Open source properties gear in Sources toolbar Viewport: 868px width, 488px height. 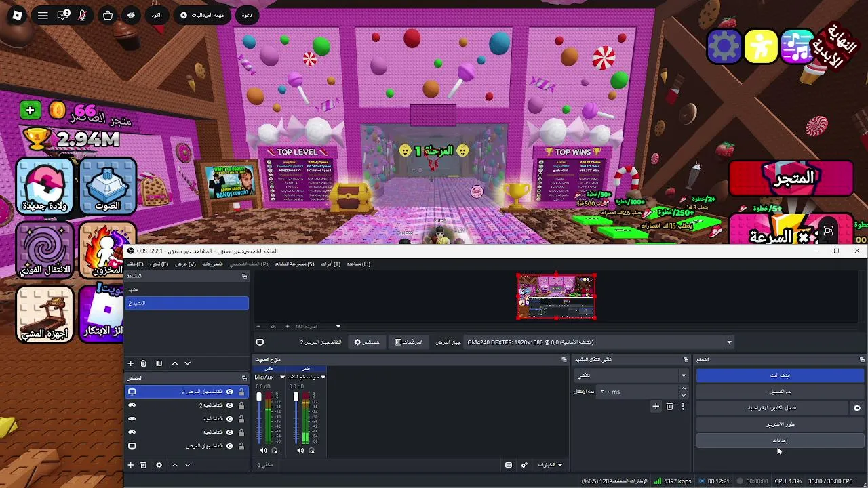(159, 465)
